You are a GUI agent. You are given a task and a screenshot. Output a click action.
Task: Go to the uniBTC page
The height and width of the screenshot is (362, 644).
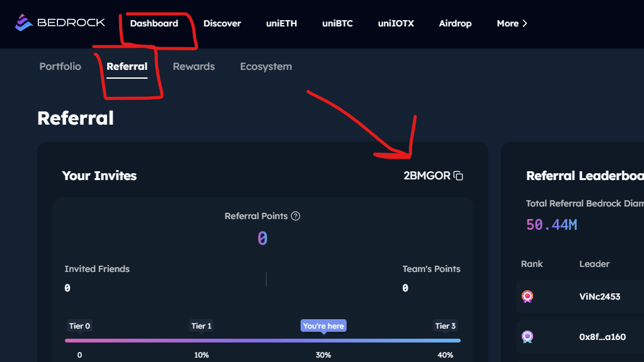point(338,23)
